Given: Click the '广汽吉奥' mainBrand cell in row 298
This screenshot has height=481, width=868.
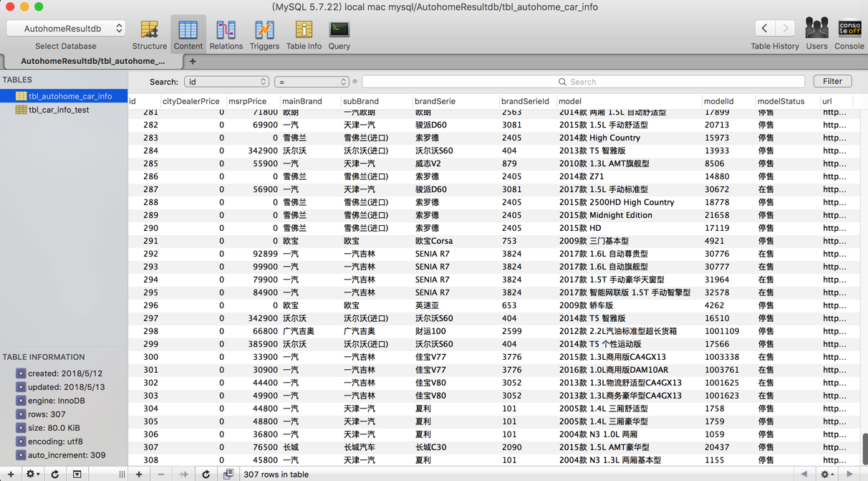Looking at the screenshot, I should pyautogui.click(x=299, y=331).
